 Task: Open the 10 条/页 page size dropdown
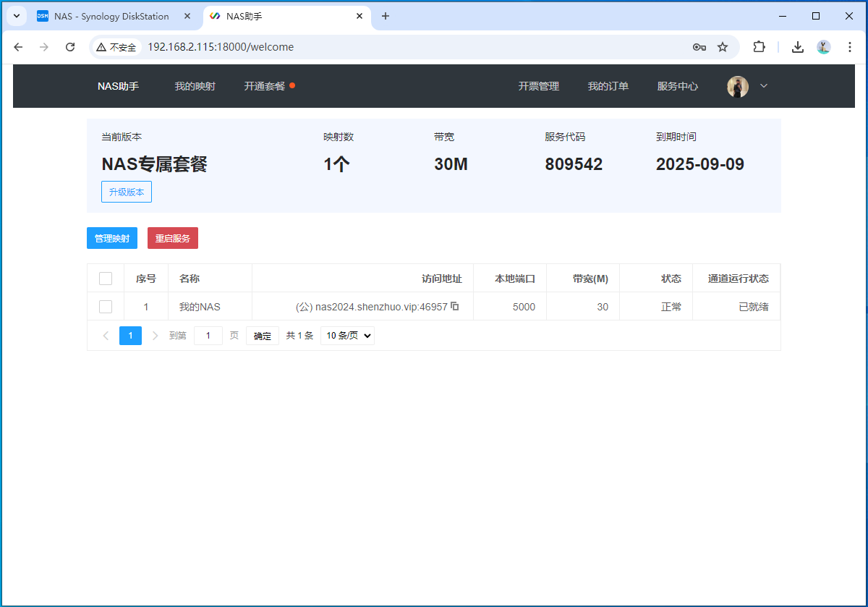coord(347,336)
